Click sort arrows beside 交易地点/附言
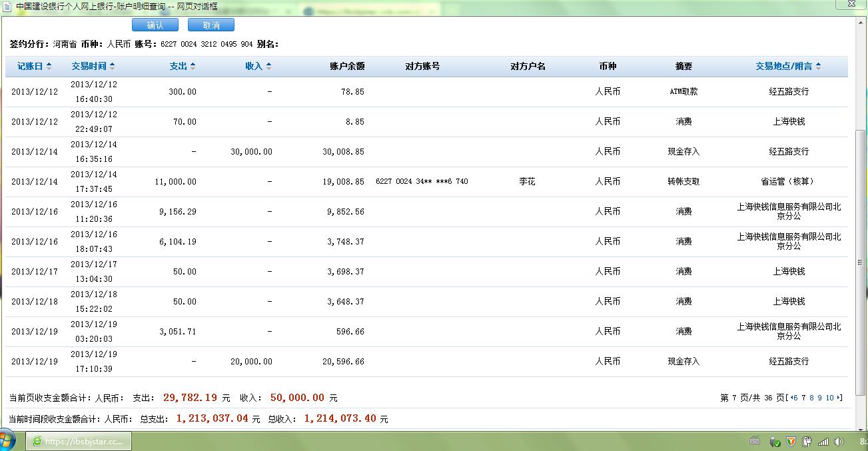Image resolution: width=868 pixels, height=451 pixels. point(818,67)
